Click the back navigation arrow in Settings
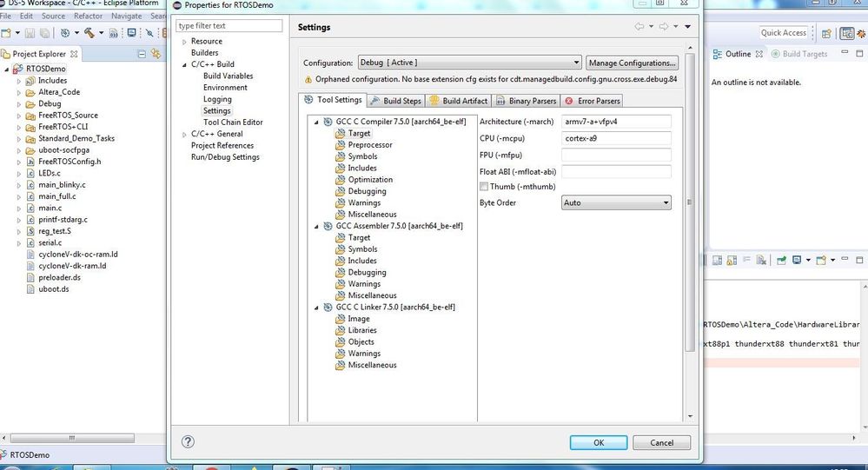This screenshot has height=470, width=868. click(x=639, y=27)
